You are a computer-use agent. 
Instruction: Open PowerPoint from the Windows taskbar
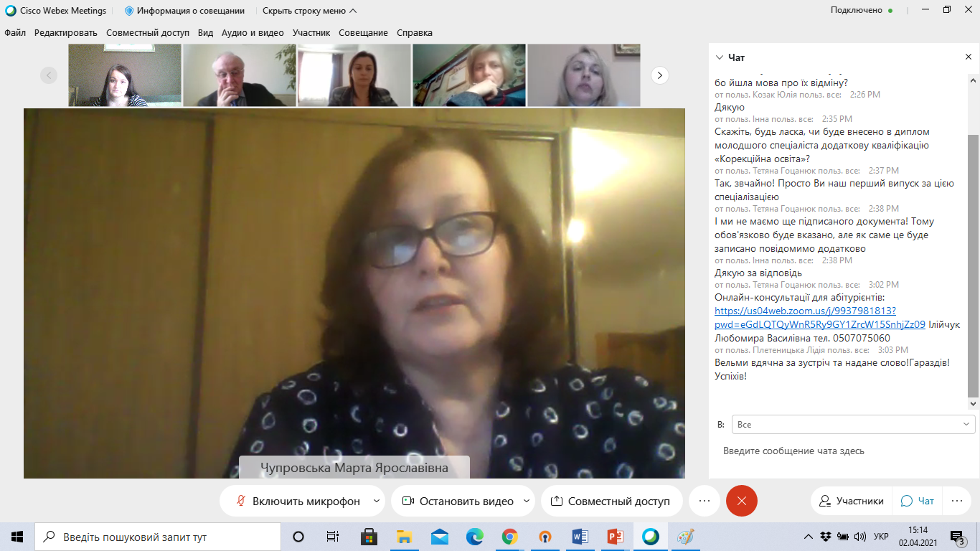tap(616, 537)
